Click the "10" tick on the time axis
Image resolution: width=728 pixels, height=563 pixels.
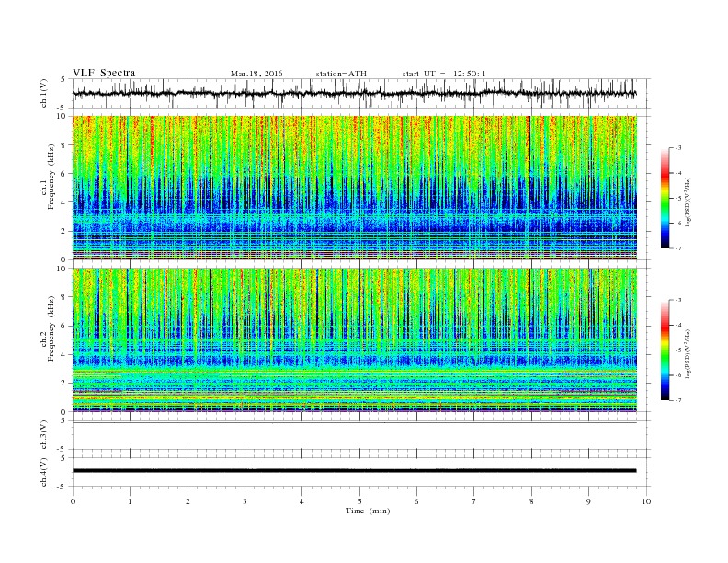click(646, 501)
